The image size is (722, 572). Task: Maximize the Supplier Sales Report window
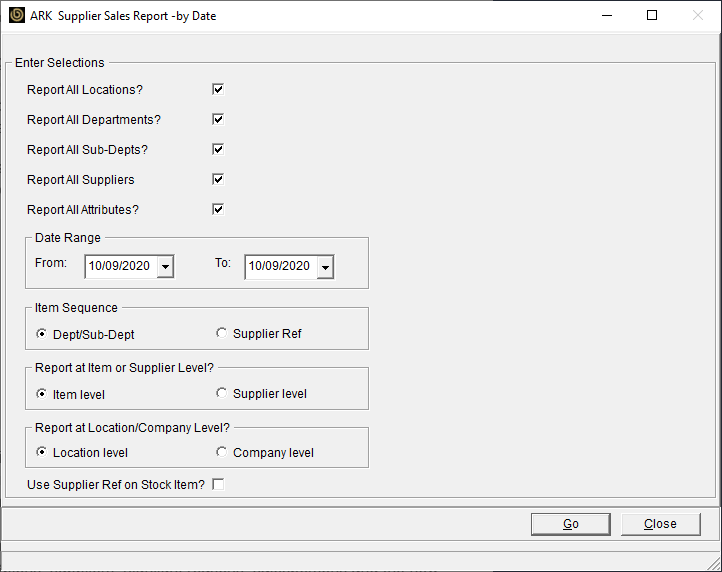coord(652,16)
